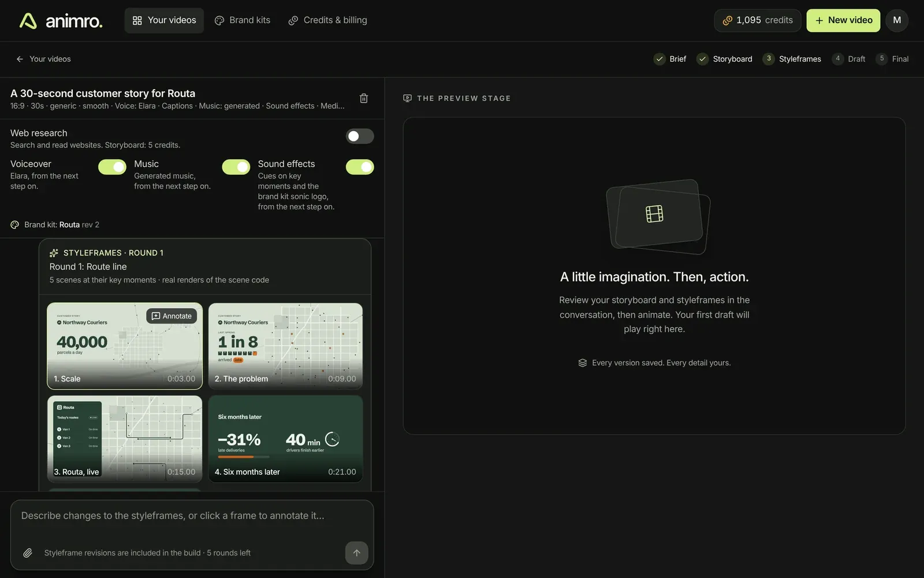Enable the Web research toggle
Image resolution: width=924 pixels, height=578 pixels.
point(360,136)
